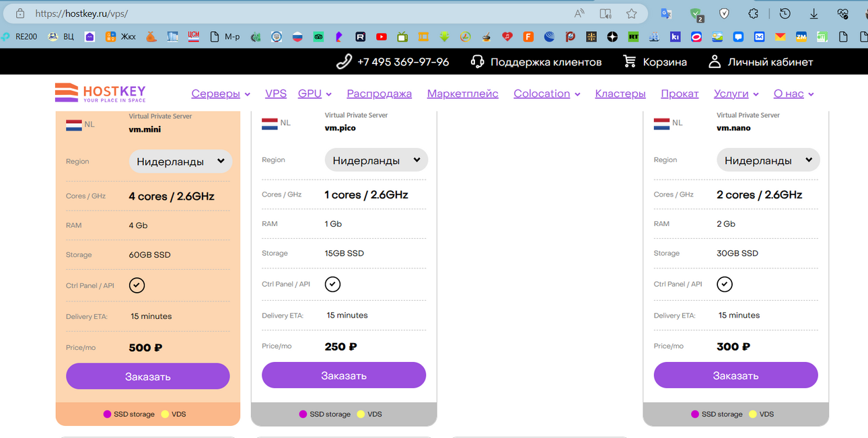Open the ЦСМ bookmark icon
868x438 pixels.
click(x=194, y=37)
